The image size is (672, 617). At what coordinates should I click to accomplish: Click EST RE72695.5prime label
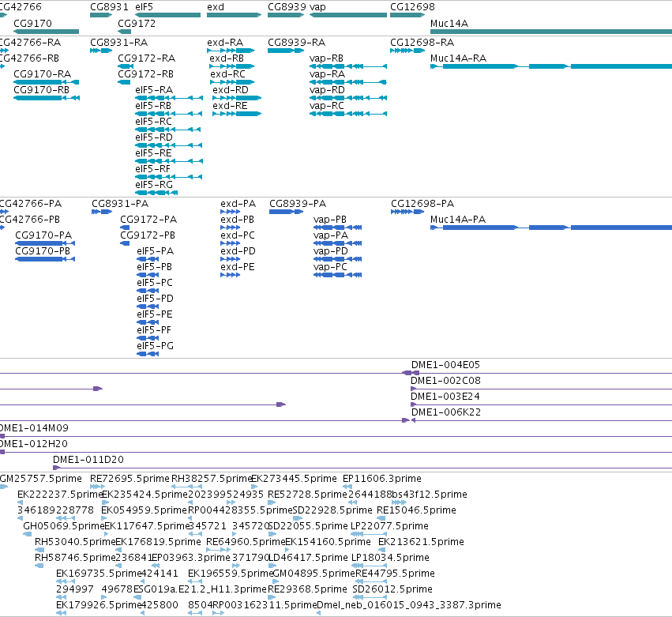tap(130, 479)
